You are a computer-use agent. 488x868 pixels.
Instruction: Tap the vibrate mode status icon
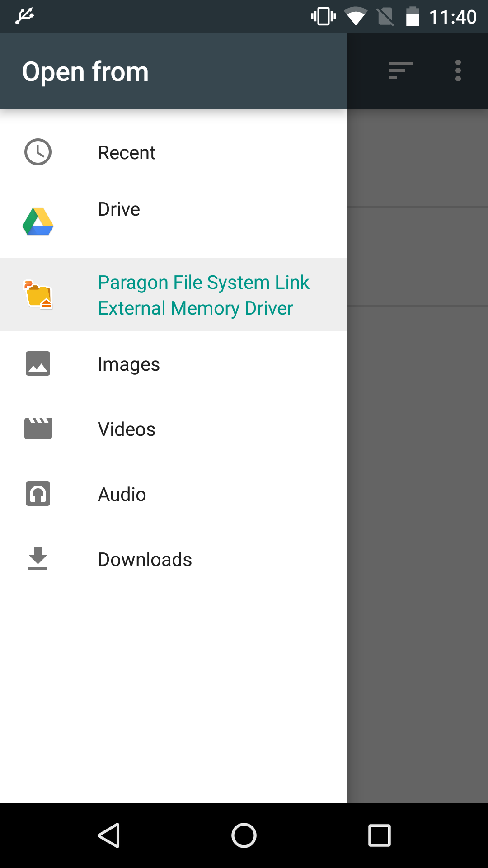pos(324,17)
